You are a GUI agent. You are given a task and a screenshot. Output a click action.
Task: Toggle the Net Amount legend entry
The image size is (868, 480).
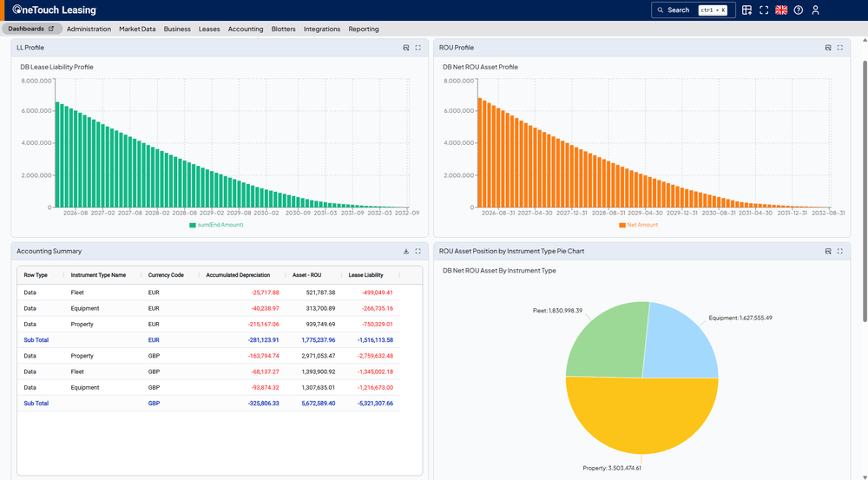pyautogui.click(x=638, y=225)
